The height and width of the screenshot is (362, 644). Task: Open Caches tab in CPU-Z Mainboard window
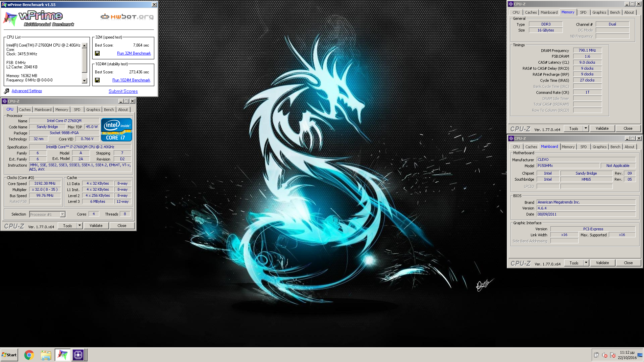coord(531,147)
